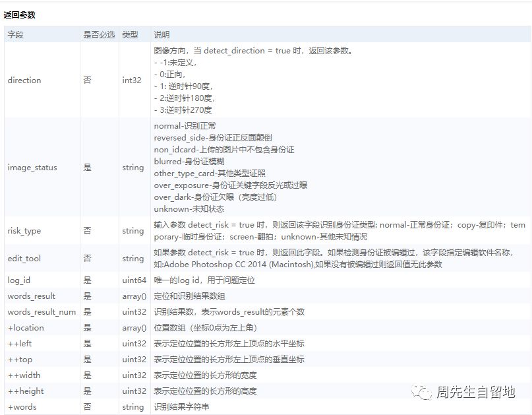The width and height of the screenshot is (532, 415).
Task: Select the ++left field cell
Action: (x=20, y=344)
